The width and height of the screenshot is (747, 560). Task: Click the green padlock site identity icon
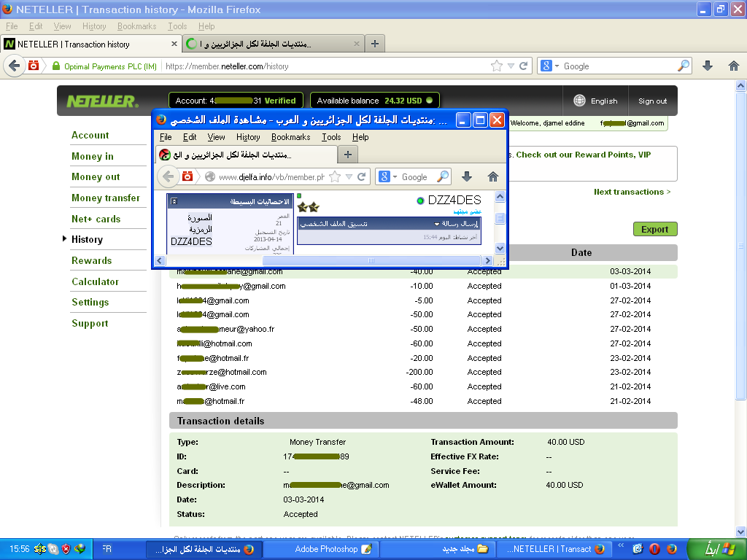pos(55,66)
